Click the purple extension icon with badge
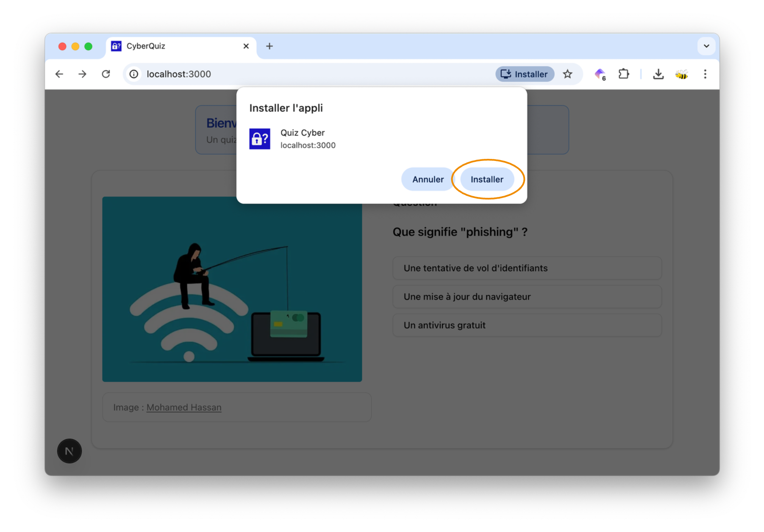764x532 pixels. click(x=600, y=74)
